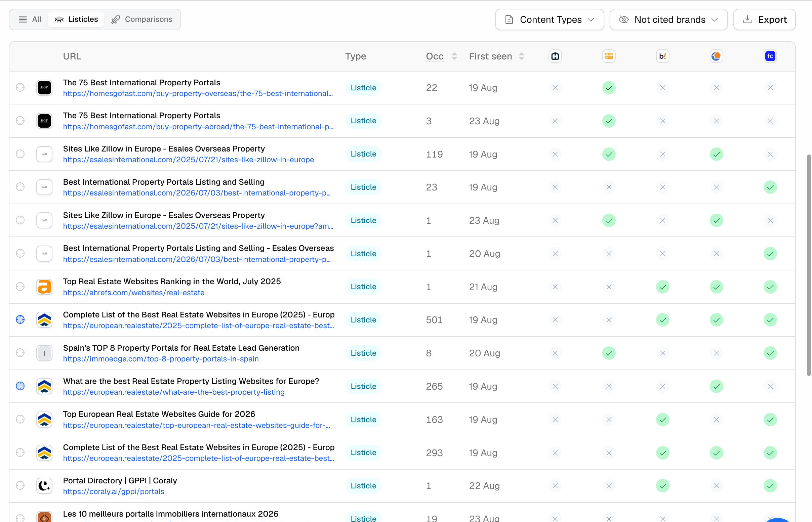Screen dimensions: 812x522
Task: Toggle the target circle on the ahrefs real-estate row
Action: tap(21, 287)
